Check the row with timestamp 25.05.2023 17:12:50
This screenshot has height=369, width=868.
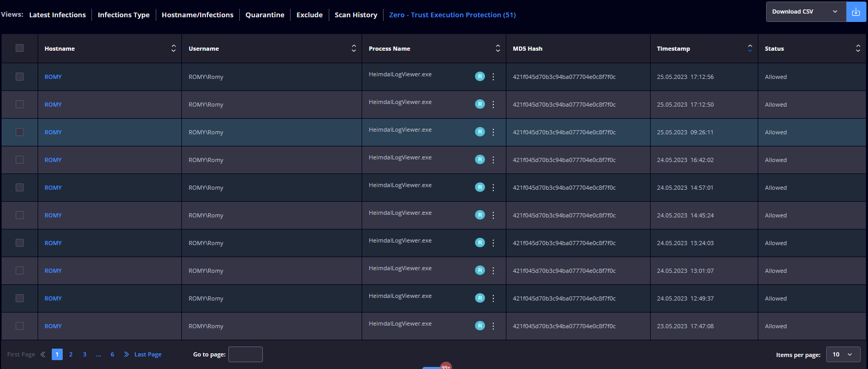click(x=19, y=105)
